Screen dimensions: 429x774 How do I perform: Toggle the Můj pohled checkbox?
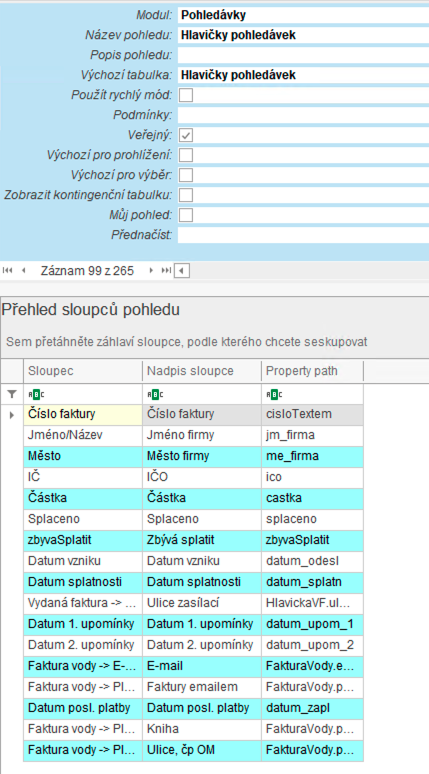(186, 215)
